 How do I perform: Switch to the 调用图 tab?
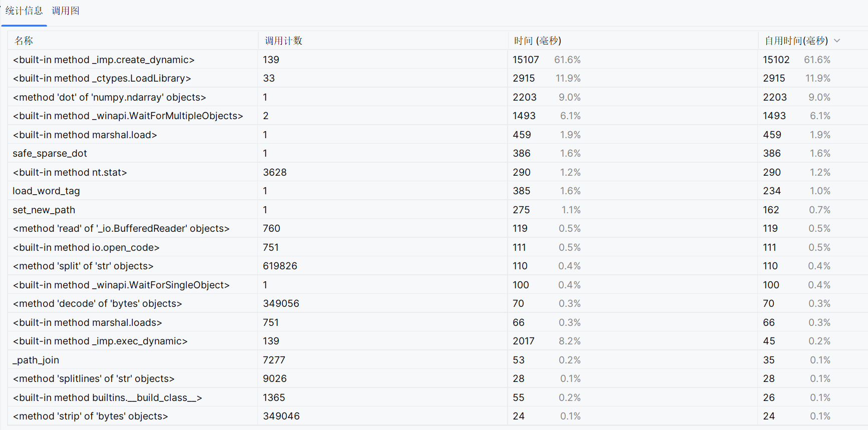click(66, 11)
